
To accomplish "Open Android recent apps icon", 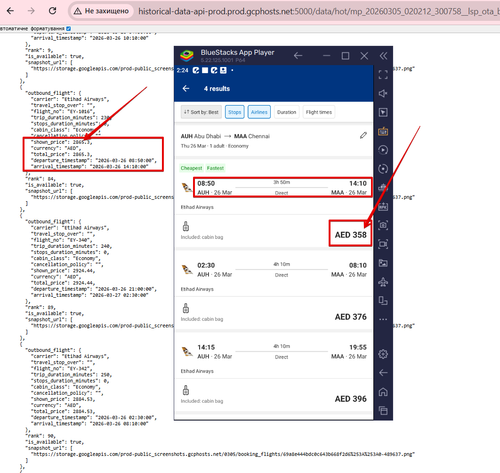I will coord(383,410).
